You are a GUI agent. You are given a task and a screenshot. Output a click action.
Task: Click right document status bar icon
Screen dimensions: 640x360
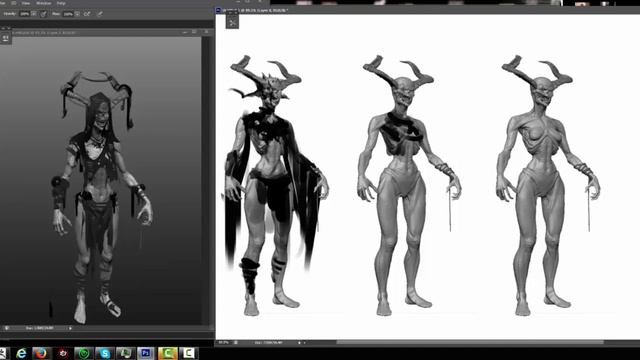236,342
